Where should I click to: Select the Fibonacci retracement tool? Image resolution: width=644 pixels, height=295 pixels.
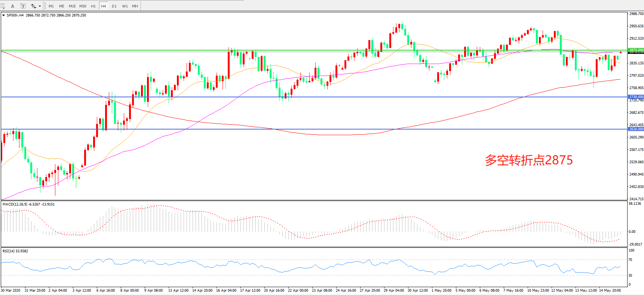3,6
